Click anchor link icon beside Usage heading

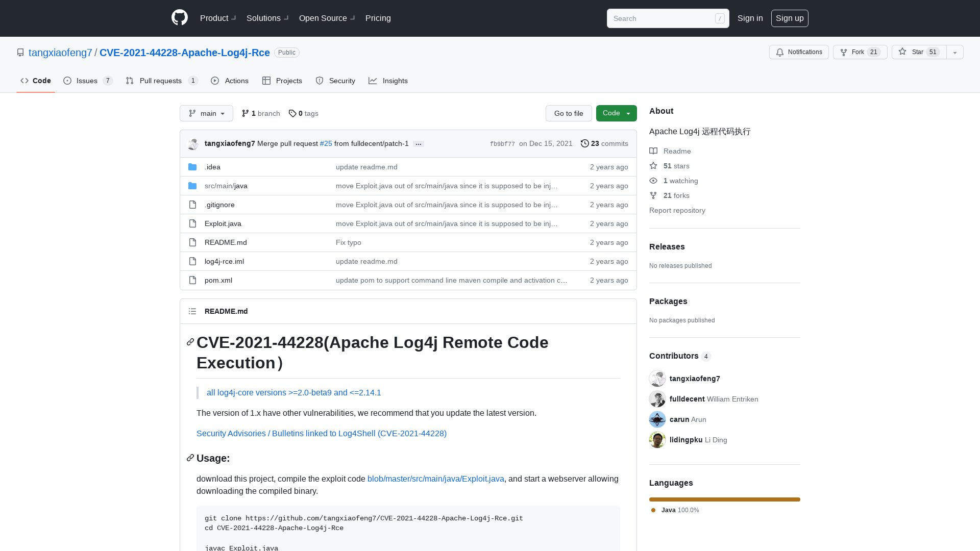coord(190,458)
